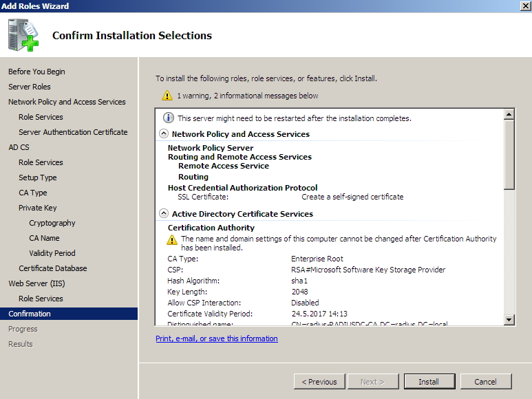This screenshot has height=399, width=532.
Task: Click the Certification Authority warning icon
Action: click(x=172, y=239)
